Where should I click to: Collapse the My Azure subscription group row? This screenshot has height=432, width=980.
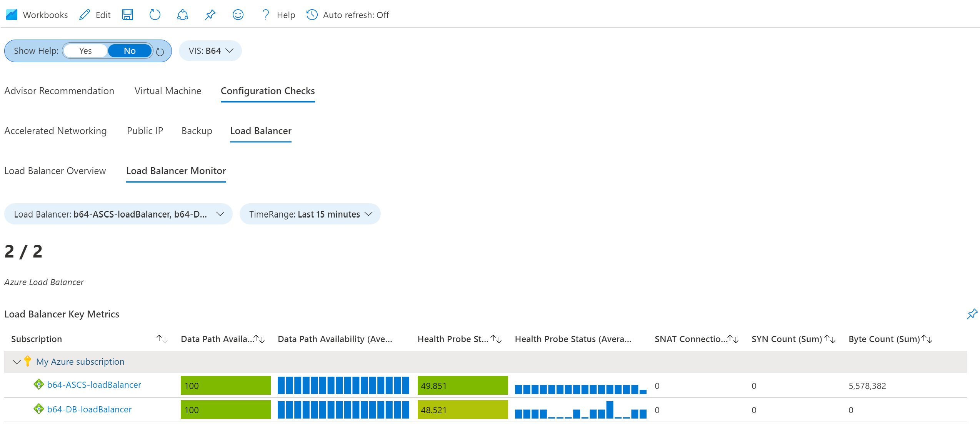point(17,362)
